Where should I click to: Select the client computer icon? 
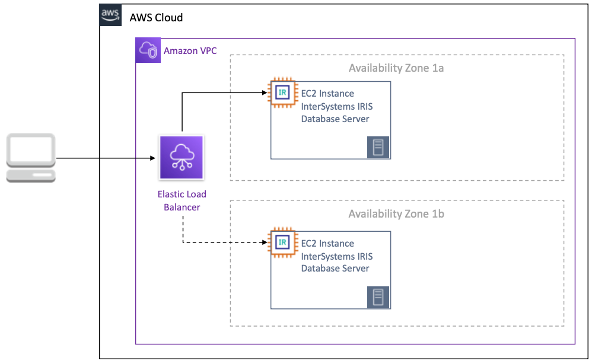(31, 158)
